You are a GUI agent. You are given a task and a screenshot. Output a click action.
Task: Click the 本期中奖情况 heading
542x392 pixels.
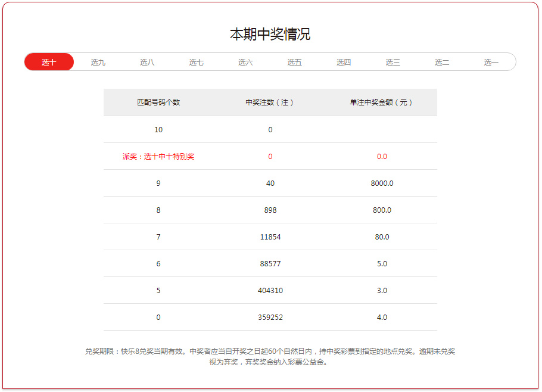270,34
